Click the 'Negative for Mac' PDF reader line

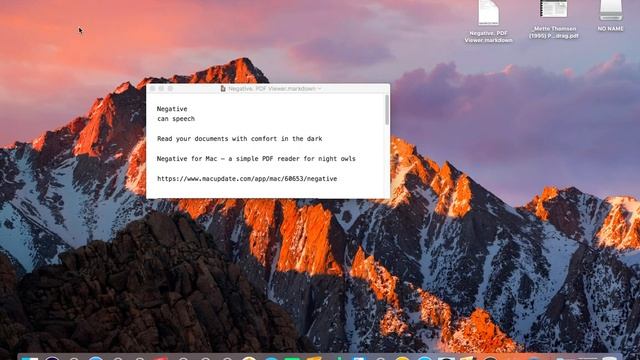pyautogui.click(x=256, y=159)
